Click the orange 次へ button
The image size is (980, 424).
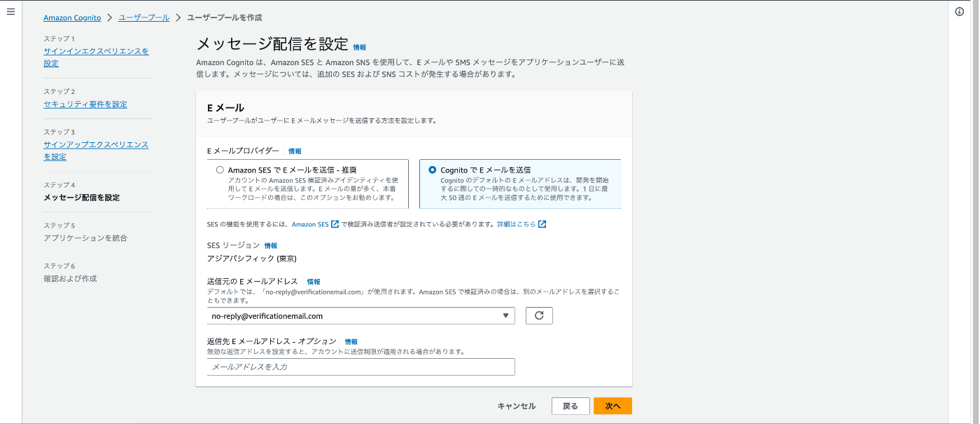click(x=613, y=406)
